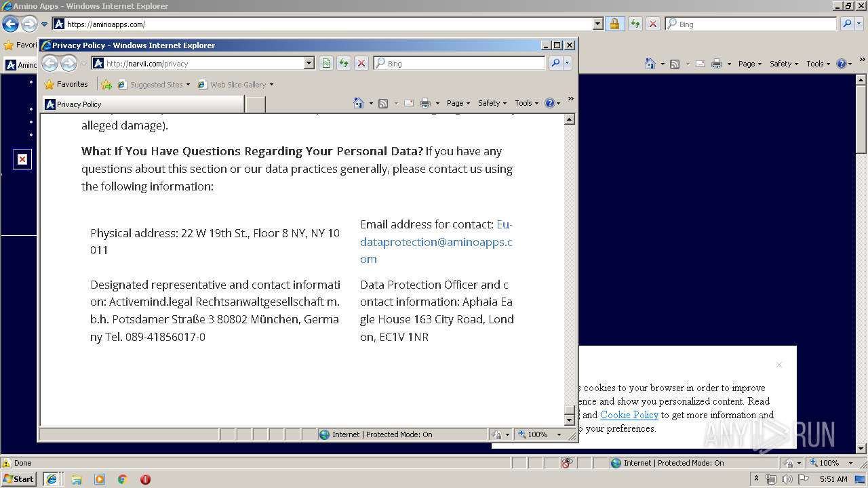868x488 pixels.
Task: Refresh the Privacy Policy page
Action: coord(344,63)
